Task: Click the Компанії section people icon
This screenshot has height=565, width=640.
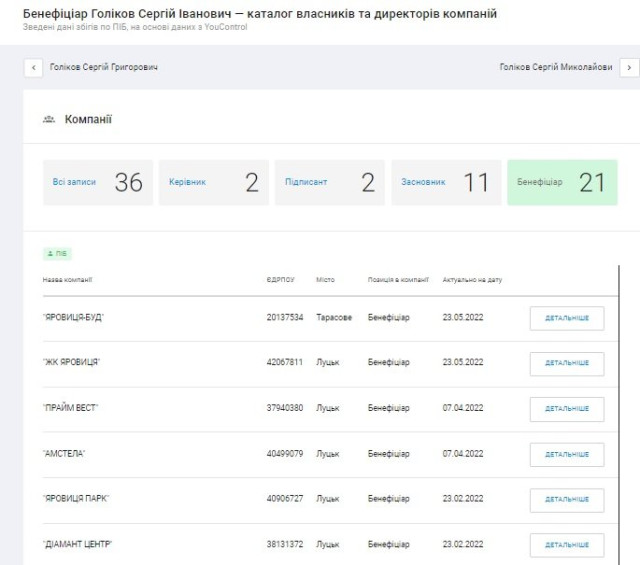Action: pos(49,119)
